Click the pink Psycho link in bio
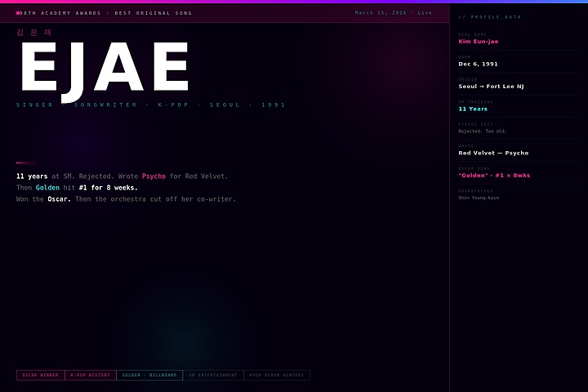Screen dimensions: 588x392 click(x=154, y=176)
